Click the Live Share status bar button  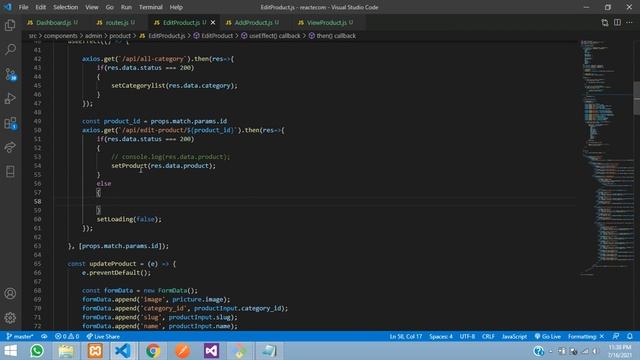click(x=103, y=336)
